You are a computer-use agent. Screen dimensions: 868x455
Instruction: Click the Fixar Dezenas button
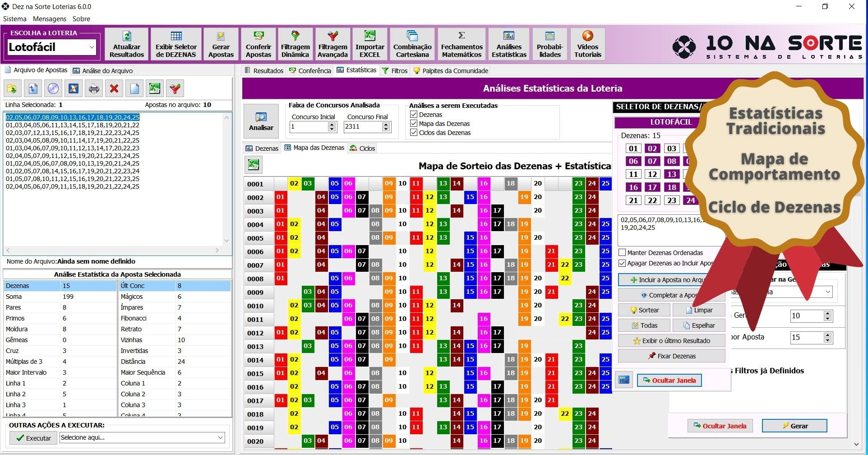pyautogui.click(x=671, y=356)
